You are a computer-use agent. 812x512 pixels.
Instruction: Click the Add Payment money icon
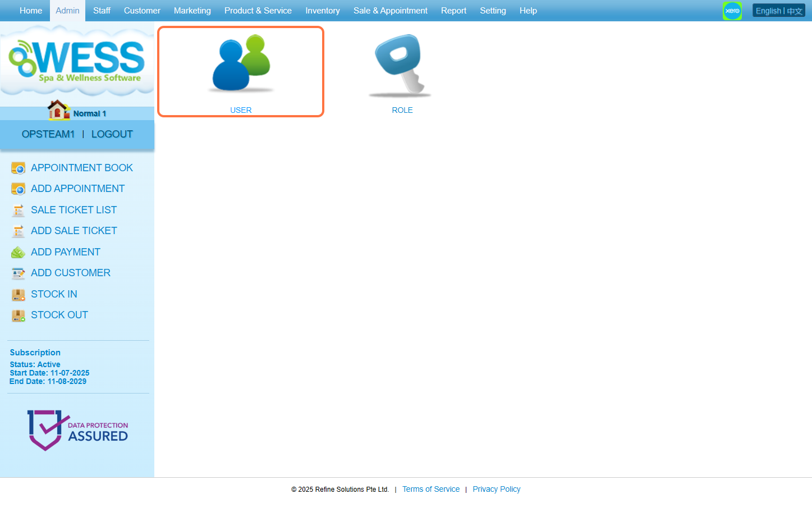[19, 253]
